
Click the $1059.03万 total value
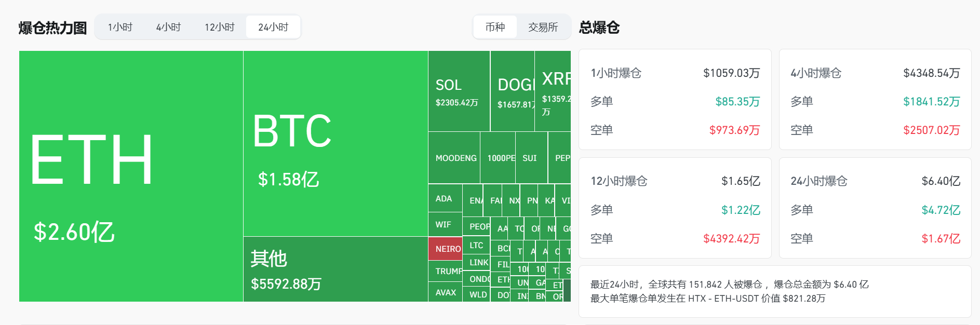click(731, 73)
